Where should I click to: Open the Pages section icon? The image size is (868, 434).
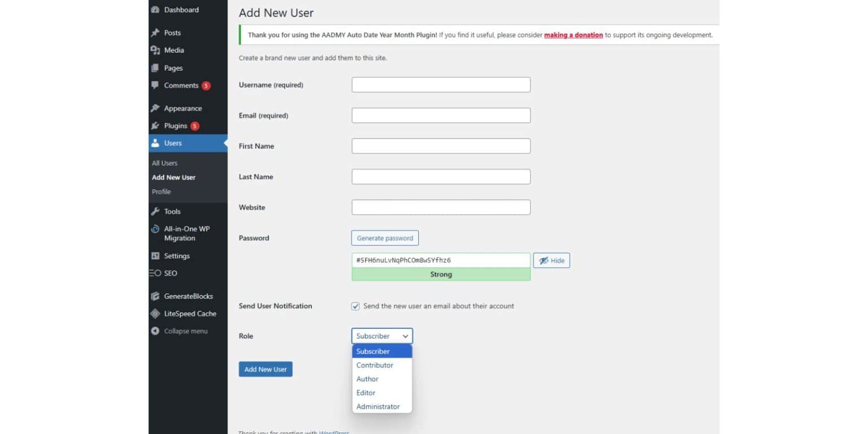coord(155,68)
